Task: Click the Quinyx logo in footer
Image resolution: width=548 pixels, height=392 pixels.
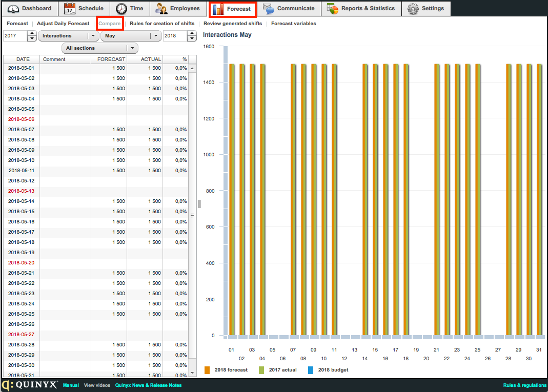Action: point(29,385)
